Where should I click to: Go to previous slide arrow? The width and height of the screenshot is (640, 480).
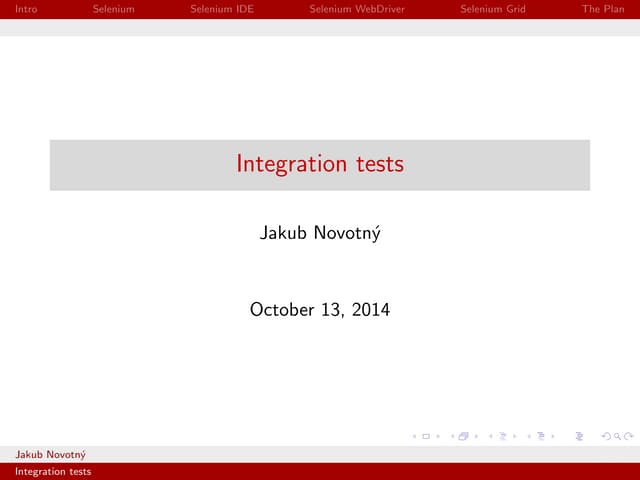(x=415, y=437)
